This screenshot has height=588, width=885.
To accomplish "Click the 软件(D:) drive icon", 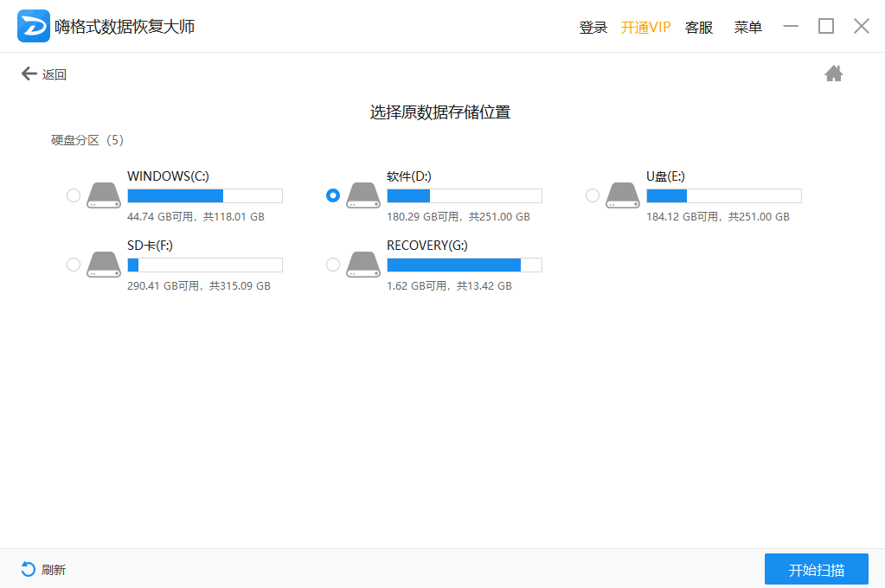I will pyautogui.click(x=363, y=195).
